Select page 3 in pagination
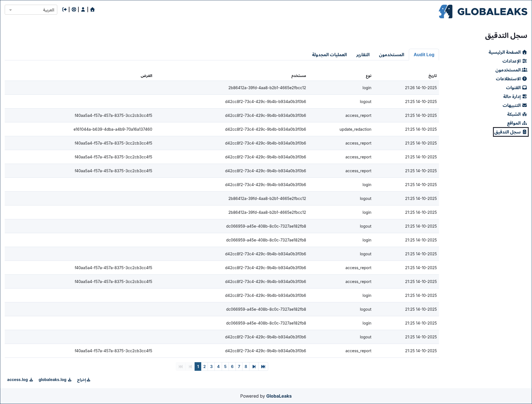Image resolution: width=532 pixels, height=404 pixels. point(211,366)
